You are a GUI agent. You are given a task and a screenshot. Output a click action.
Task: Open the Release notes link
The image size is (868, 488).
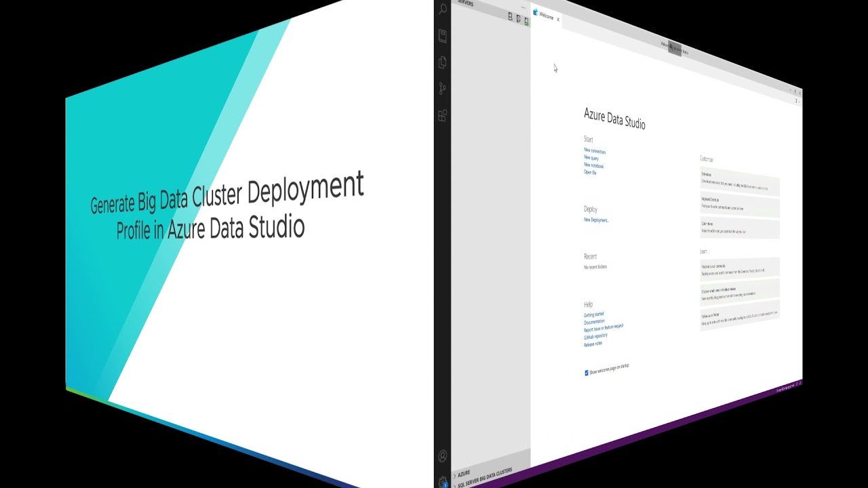pos(593,344)
